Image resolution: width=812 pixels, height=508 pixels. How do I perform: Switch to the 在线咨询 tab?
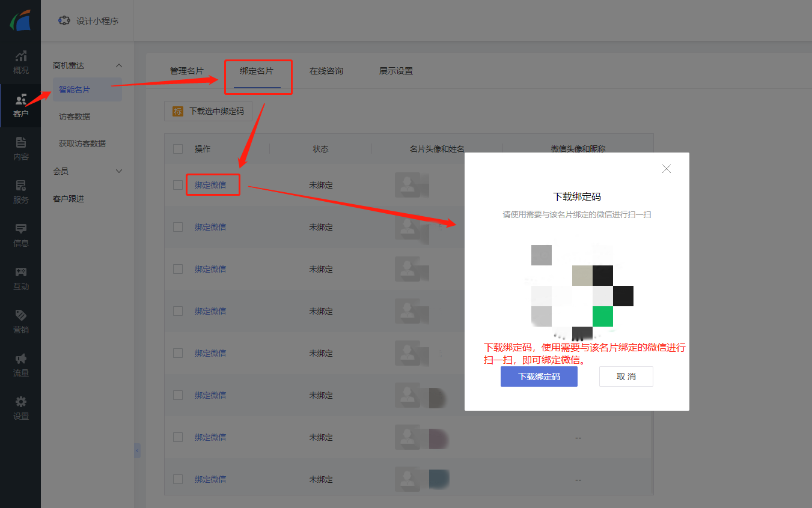tap(326, 71)
